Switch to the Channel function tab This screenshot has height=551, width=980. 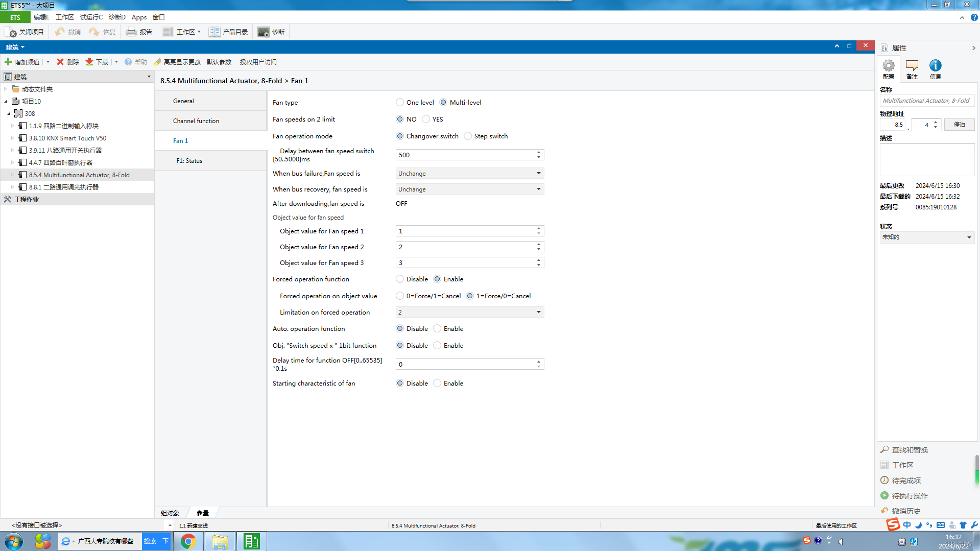point(196,121)
